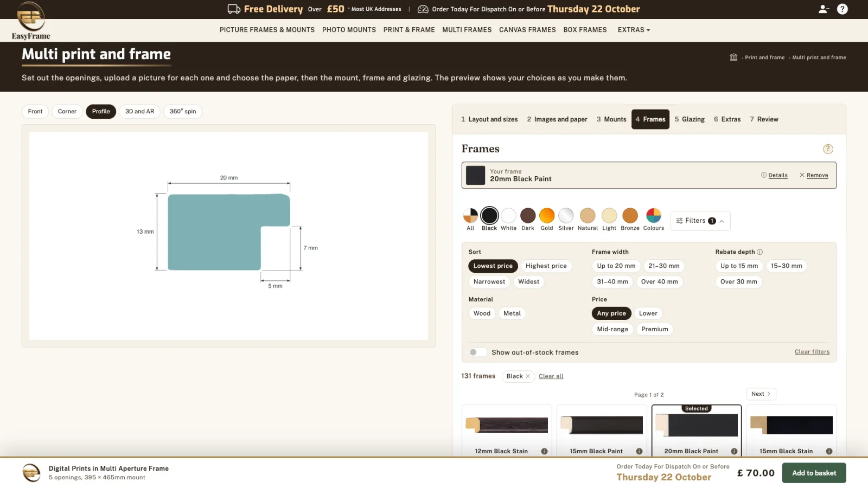Choose Metal material filter

pyautogui.click(x=512, y=313)
